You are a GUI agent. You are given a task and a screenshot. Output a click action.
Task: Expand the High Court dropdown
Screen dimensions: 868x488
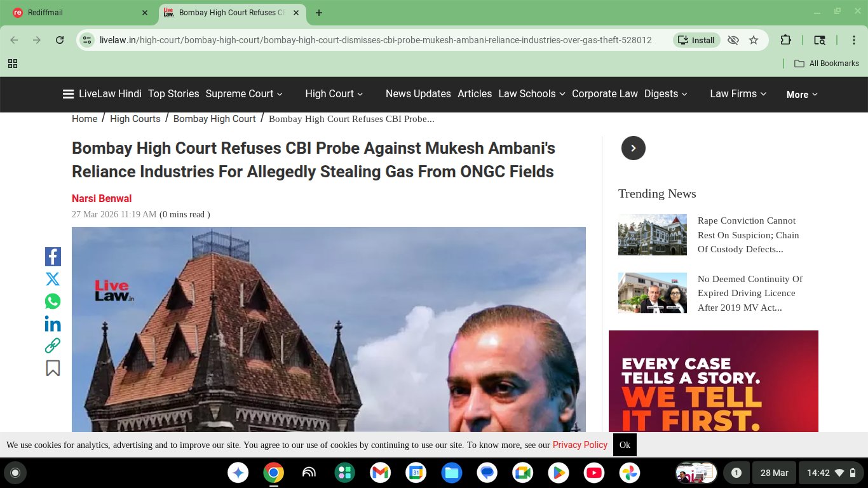click(x=334, y=94)
